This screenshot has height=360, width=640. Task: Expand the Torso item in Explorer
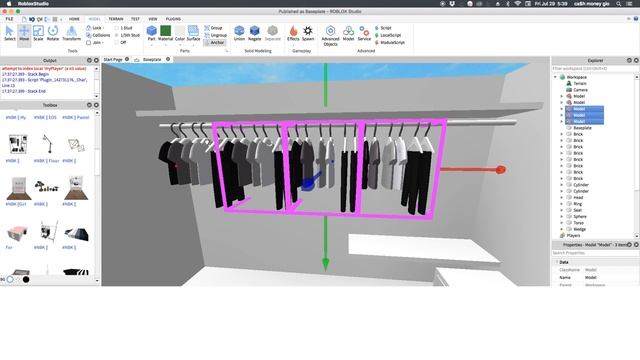click(562, 223)
